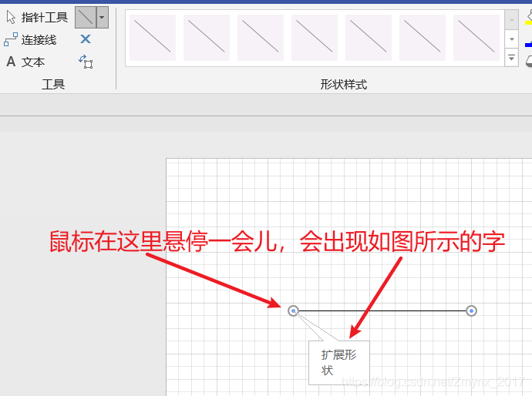The image size is (532, 396).
Task: Click the left endpoint handle of the line
Action: click(x=294, y=310)
